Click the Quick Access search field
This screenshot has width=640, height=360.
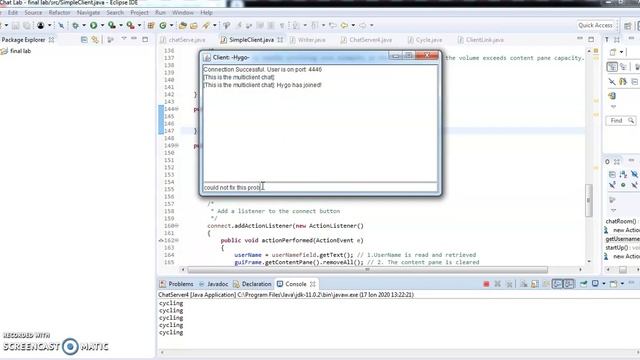[x=596, y=25]
